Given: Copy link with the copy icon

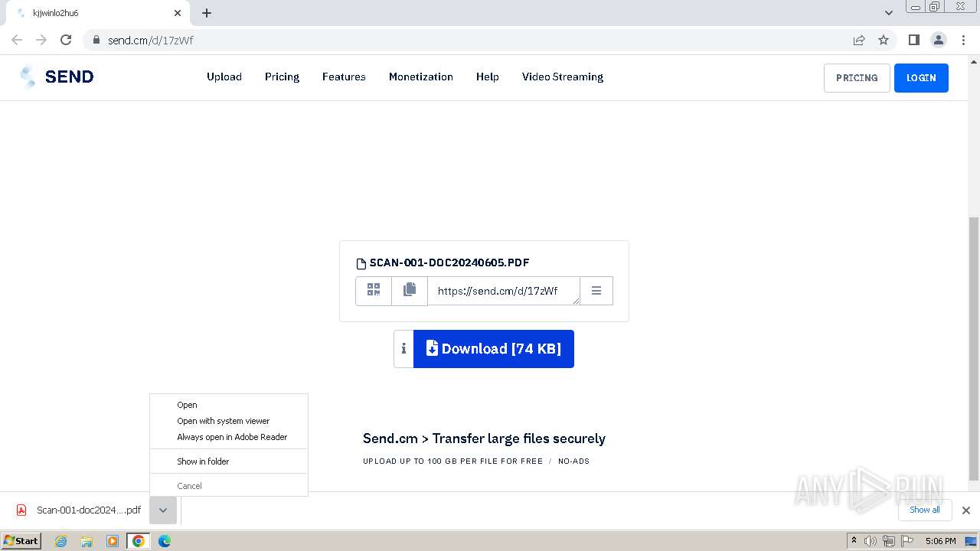Looking at the screenshot, I should (x=410, y=290).
